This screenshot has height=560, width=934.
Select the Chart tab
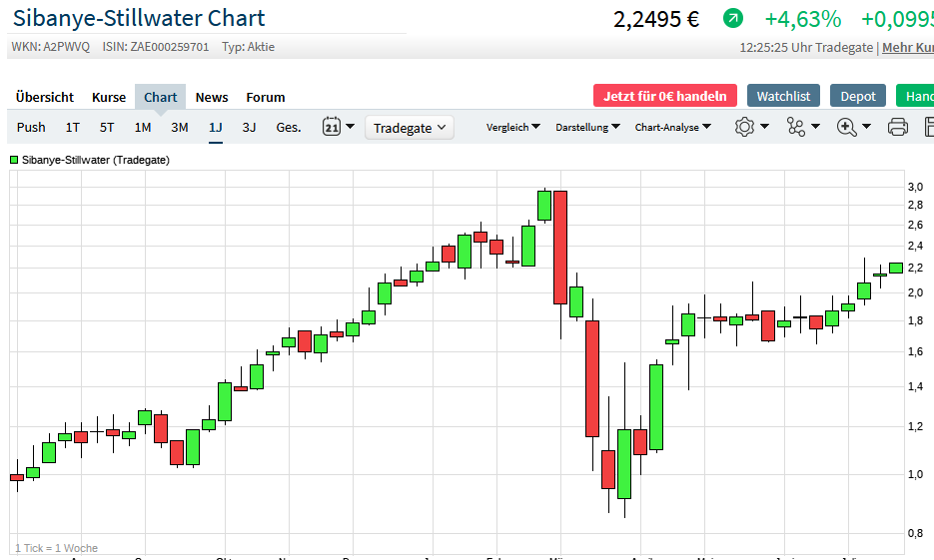click(x=160, y=97)
